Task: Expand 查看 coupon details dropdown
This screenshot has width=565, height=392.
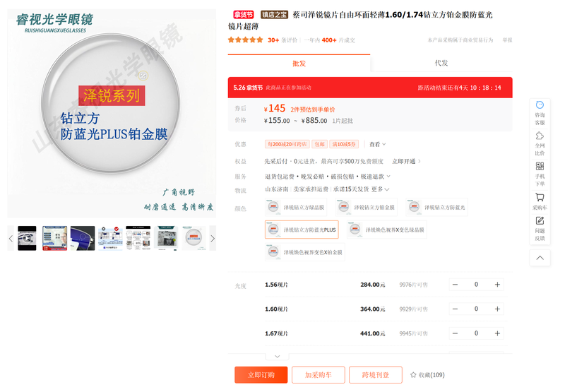Action: (x=377, y=144)
